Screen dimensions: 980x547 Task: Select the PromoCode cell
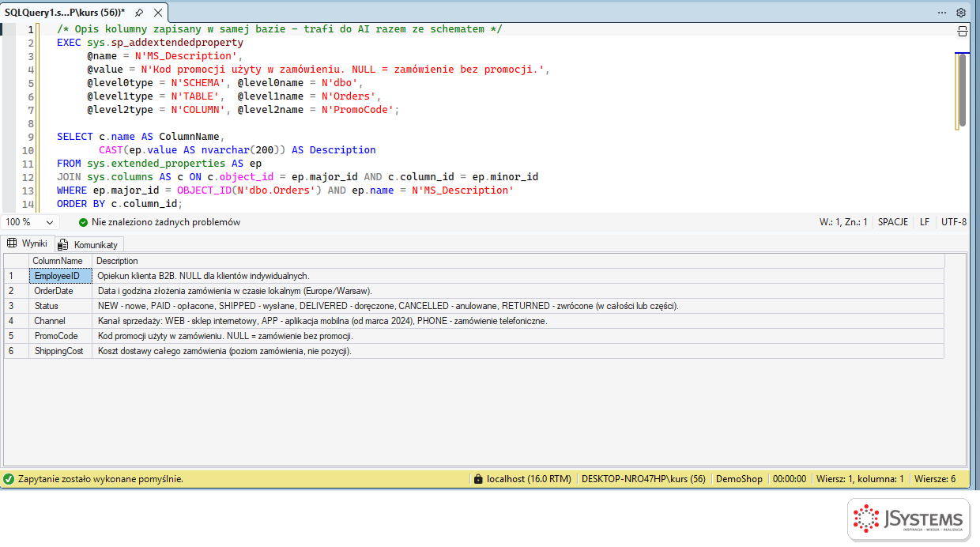[x=60, y=336]
